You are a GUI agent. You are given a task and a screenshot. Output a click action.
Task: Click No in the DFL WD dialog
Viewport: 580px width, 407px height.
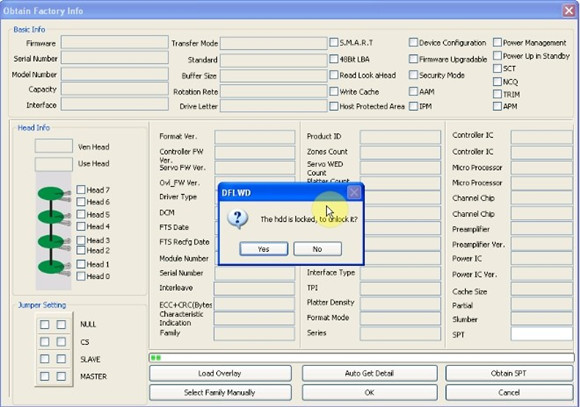(x=317, y=249)
